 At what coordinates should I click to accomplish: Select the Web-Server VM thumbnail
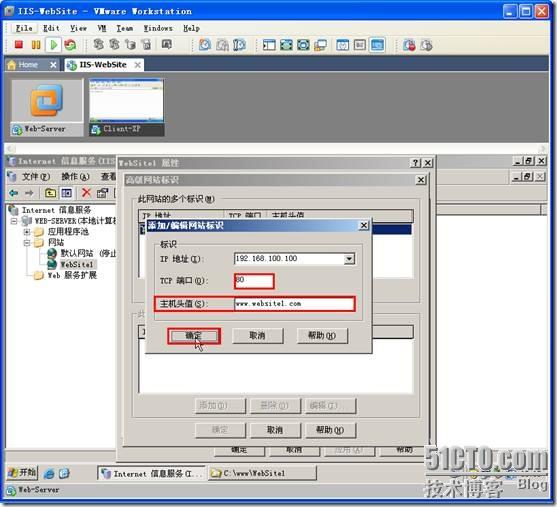pos(47,108)
